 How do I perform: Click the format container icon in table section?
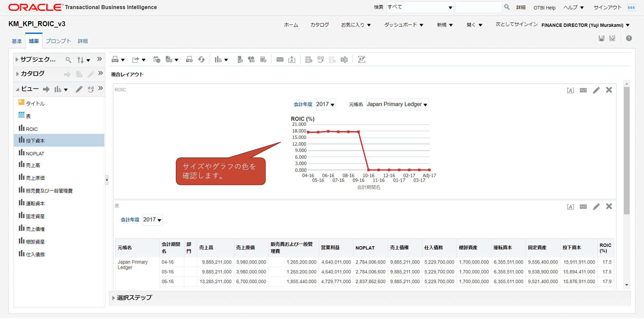click(x=570, y=207)
